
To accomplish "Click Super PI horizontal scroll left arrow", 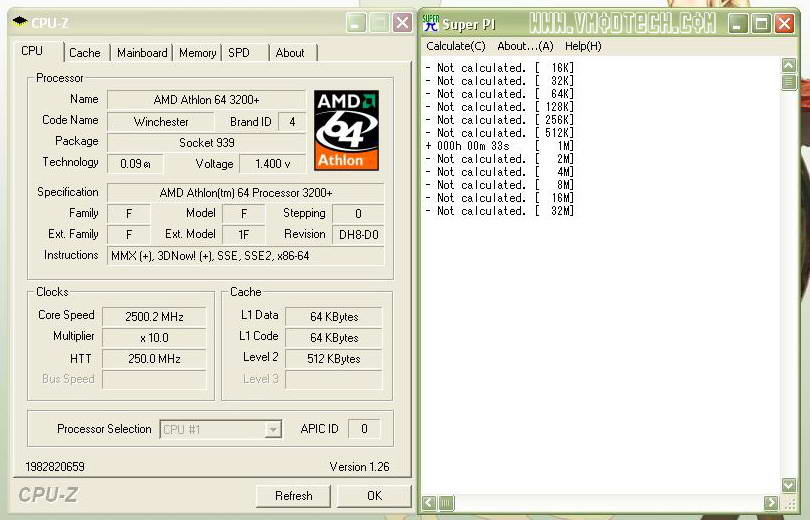I will click(429, 502).
